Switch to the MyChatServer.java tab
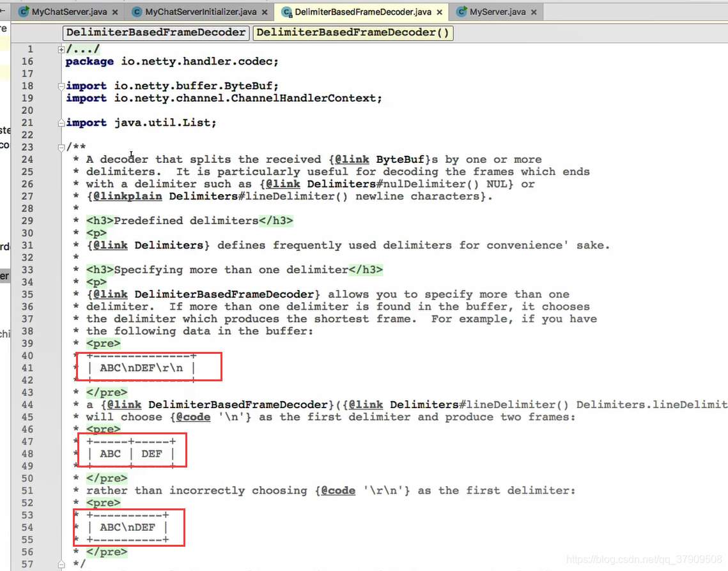Image resolution: width=728 pixels, height=571 pixels. point(69,12)
